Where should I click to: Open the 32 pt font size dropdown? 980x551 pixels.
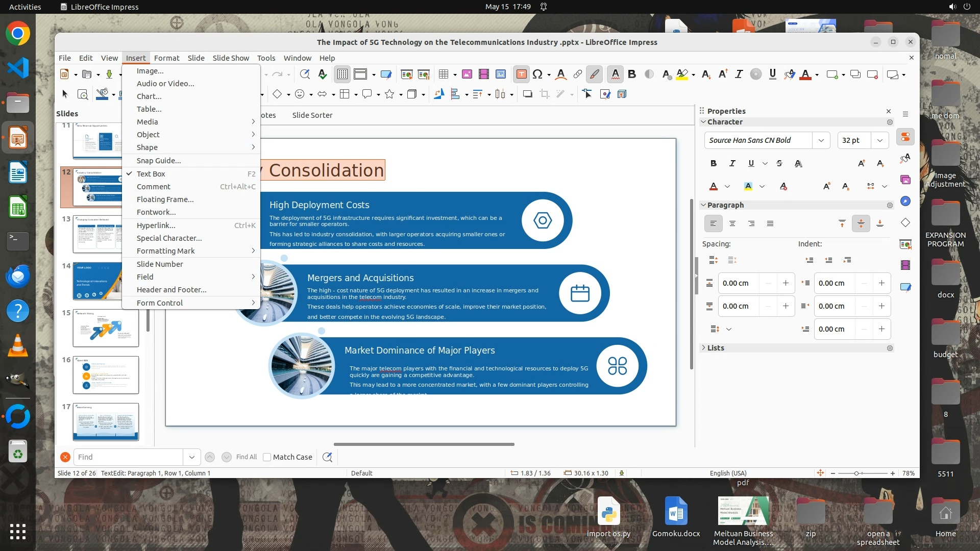[879, 140]
